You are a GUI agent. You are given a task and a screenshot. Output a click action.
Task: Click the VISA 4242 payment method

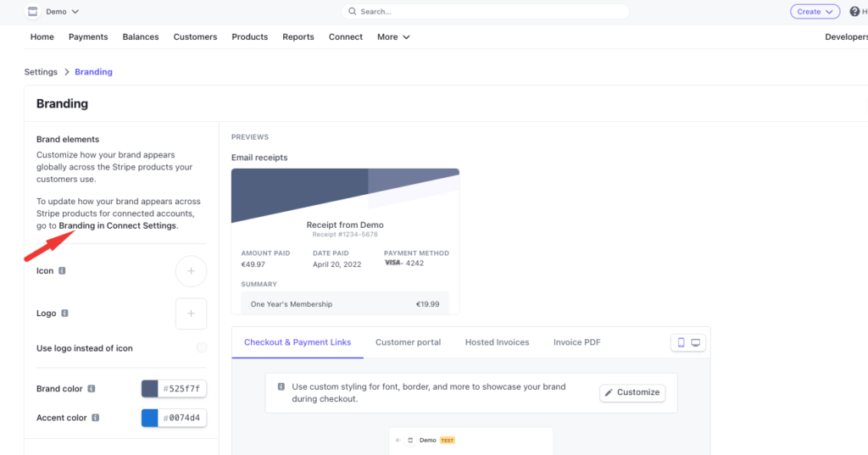tap(404, 263)
